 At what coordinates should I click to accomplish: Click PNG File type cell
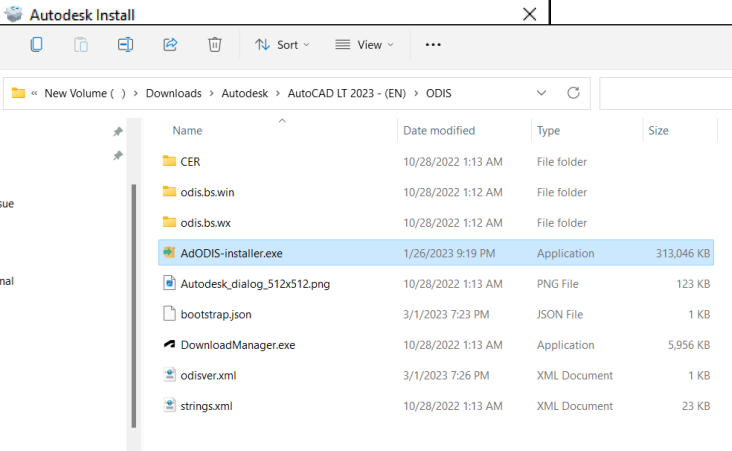(x=557, y=284)
